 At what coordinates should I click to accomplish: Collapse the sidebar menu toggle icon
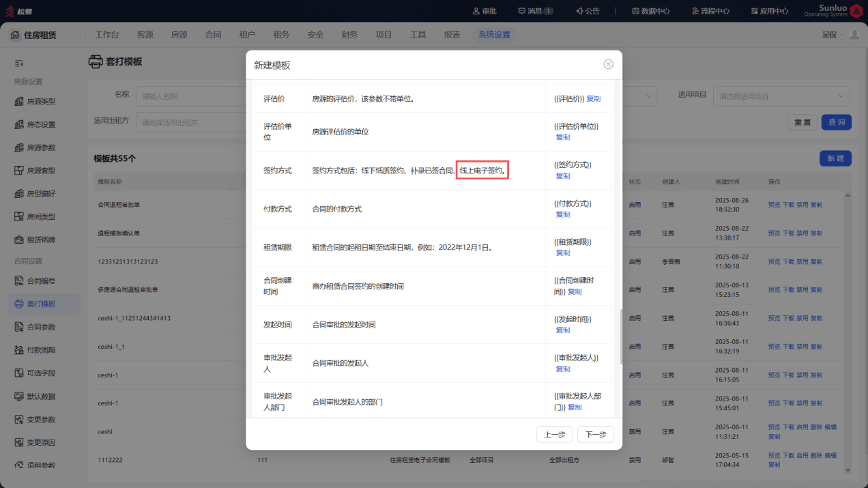click(x=19, y=63)
